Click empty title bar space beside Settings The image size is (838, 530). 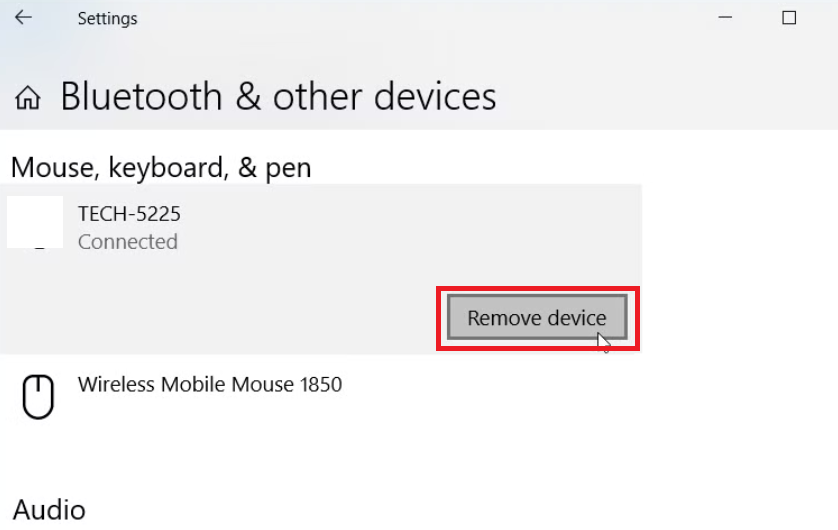400,18
